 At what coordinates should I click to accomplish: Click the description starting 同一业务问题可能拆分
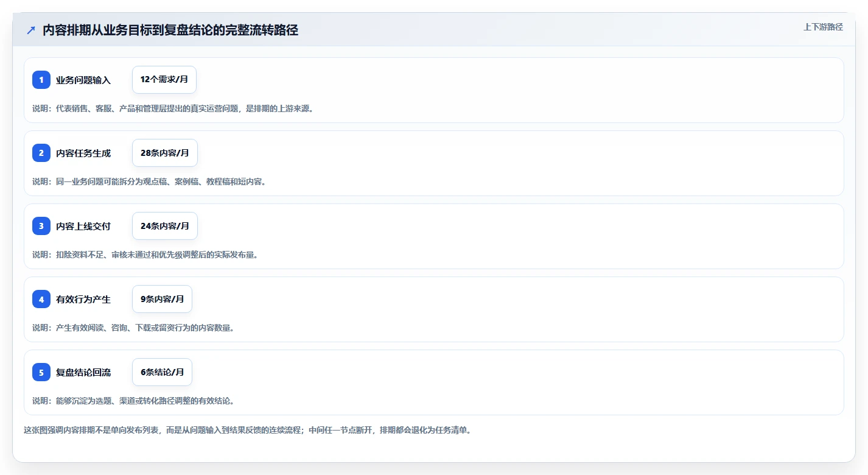tap(149, 181)
